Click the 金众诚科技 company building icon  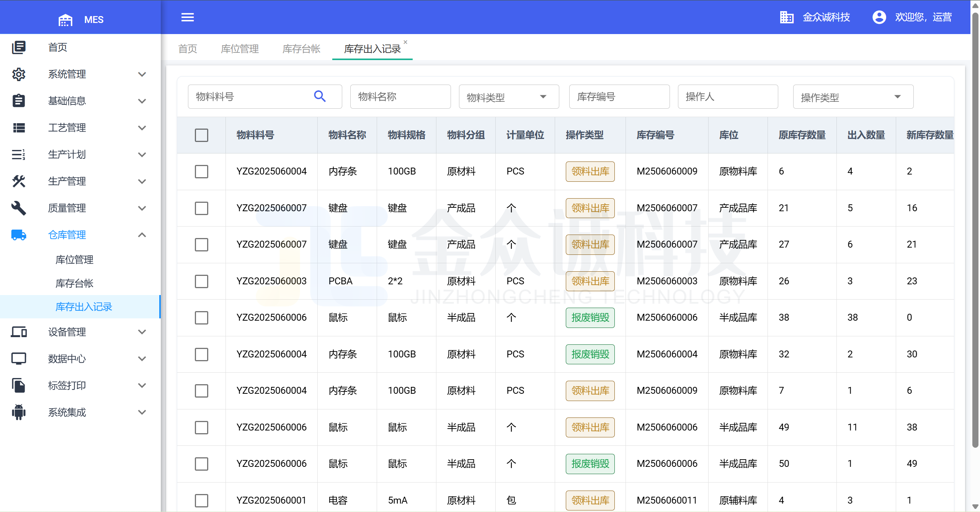click(786, 17)
